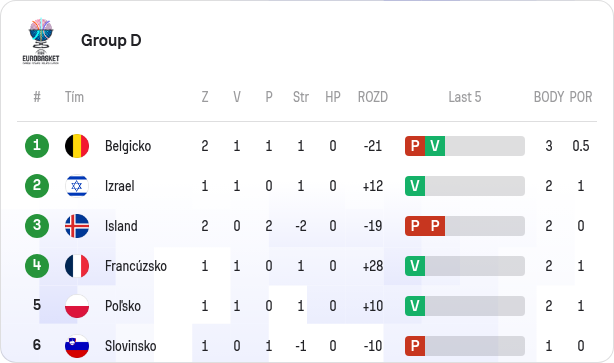Click the EuroBasket tournament logo
Image resolution: width=614 pixels, height=363 pixels.
point(41,41)
